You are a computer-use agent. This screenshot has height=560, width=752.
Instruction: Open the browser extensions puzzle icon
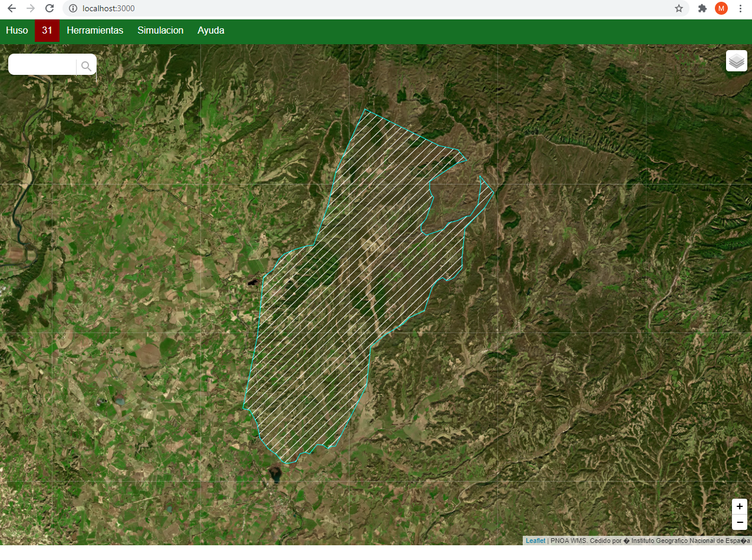[702, 8]
